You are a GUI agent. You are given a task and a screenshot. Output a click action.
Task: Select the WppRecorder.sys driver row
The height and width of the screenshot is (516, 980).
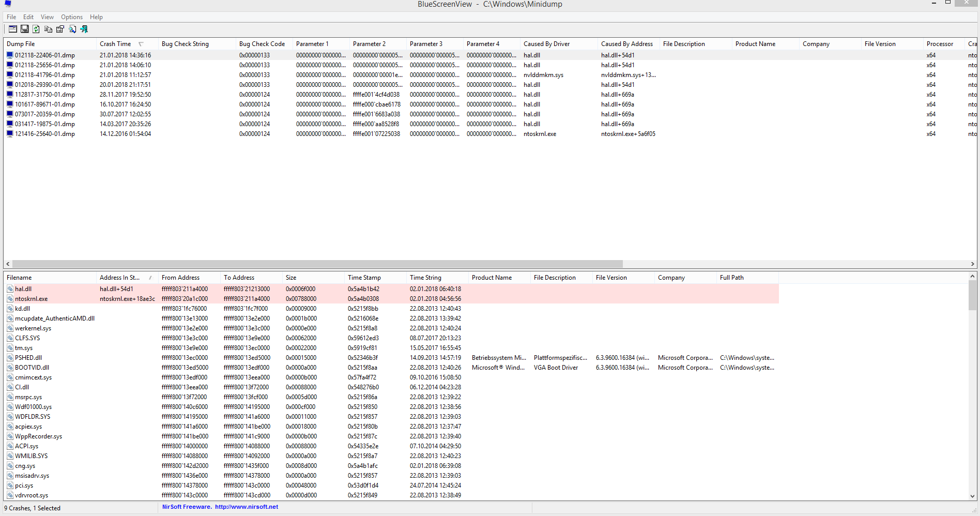391,436
